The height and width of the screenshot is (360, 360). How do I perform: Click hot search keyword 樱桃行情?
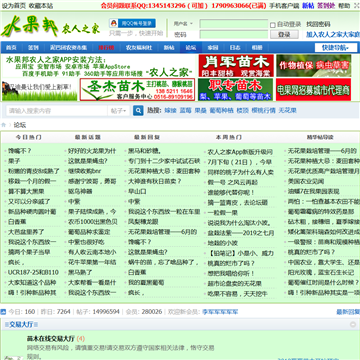[x=263, y=111]
